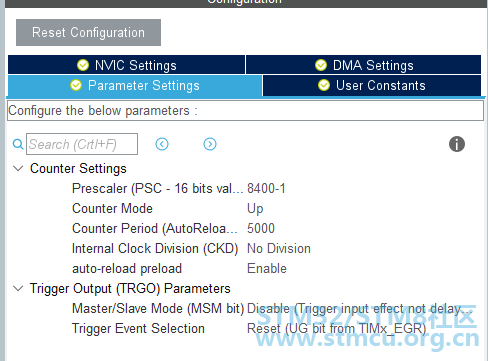Open the NVIC Settings tab
The image size is (488, 361).
point(126,65)
